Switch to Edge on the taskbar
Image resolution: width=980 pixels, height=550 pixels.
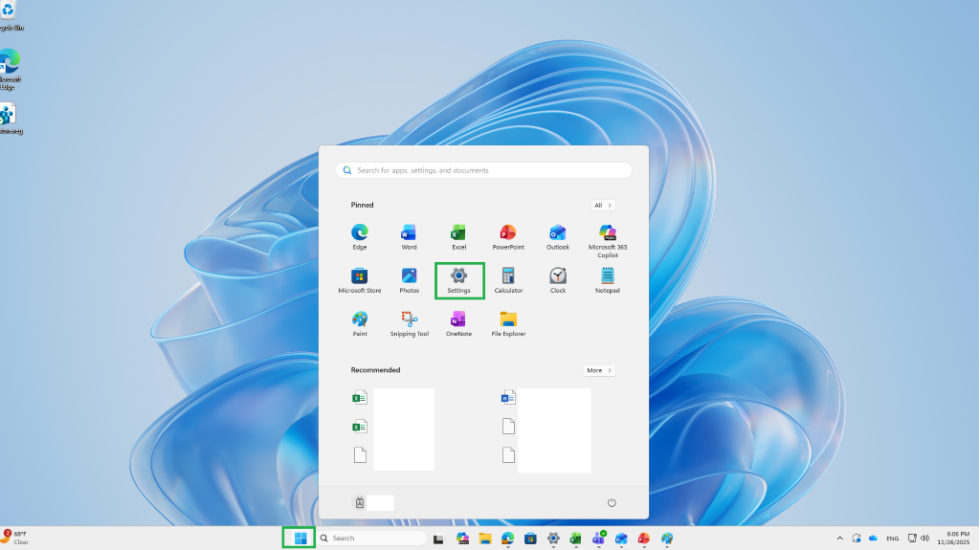[x=507, y=539]
